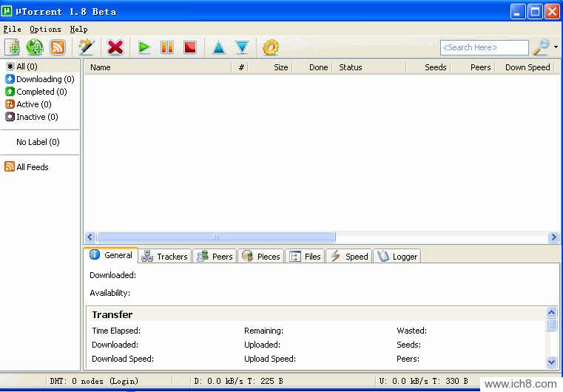Click the upload rate status bar entry
This screenshot has width=563, height=392.
(424, 381)
